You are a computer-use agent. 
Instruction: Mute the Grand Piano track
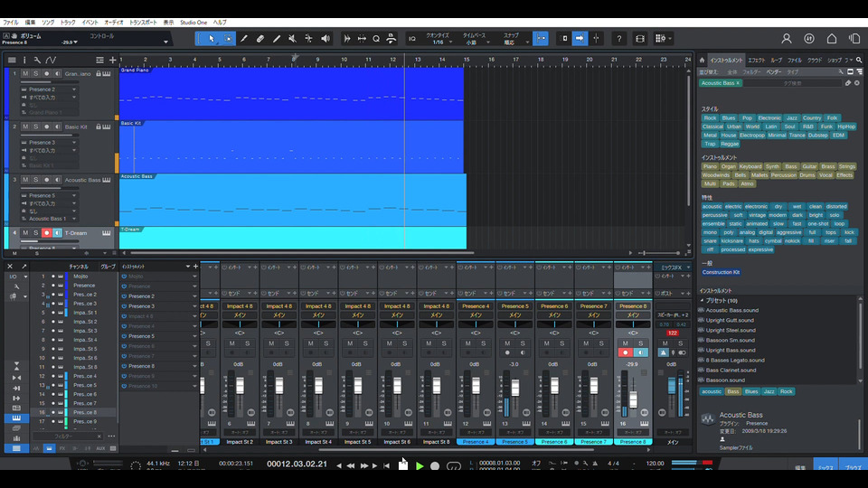tap(25, 73)
